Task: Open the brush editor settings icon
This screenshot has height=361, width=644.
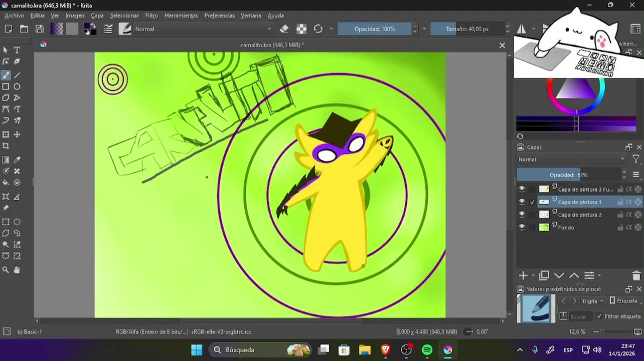Action: pos(108,29)
